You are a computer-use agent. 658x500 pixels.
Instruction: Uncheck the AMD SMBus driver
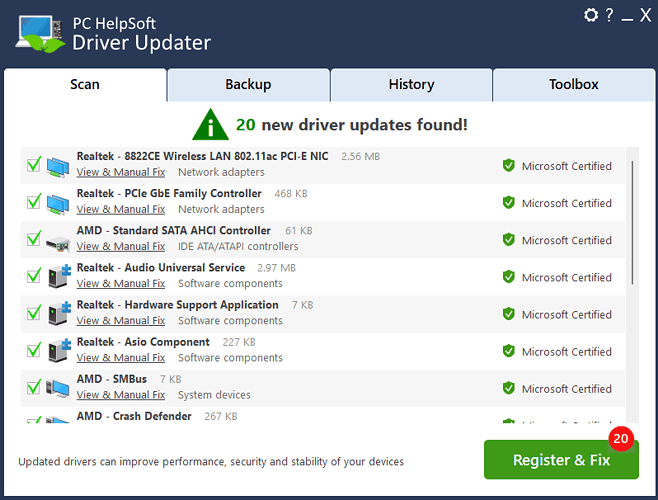click(34, 387)
